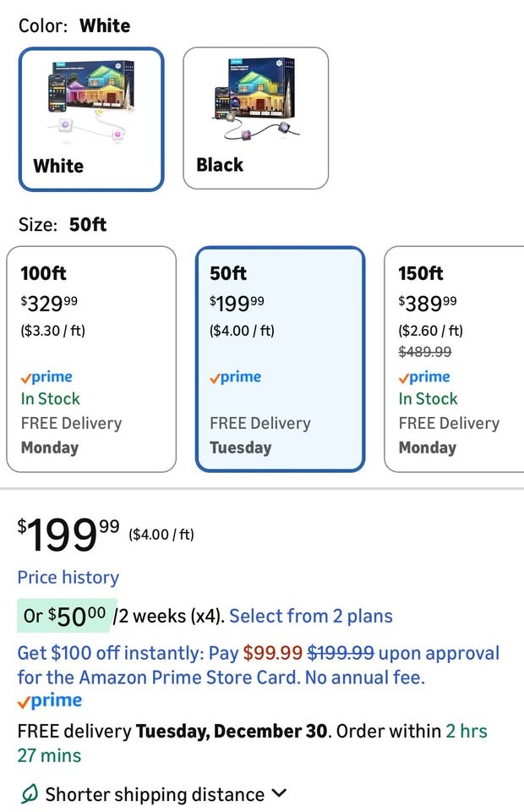Choose the 100ft size option
Viewport: 524px width, 812px height.
[91, 359]
